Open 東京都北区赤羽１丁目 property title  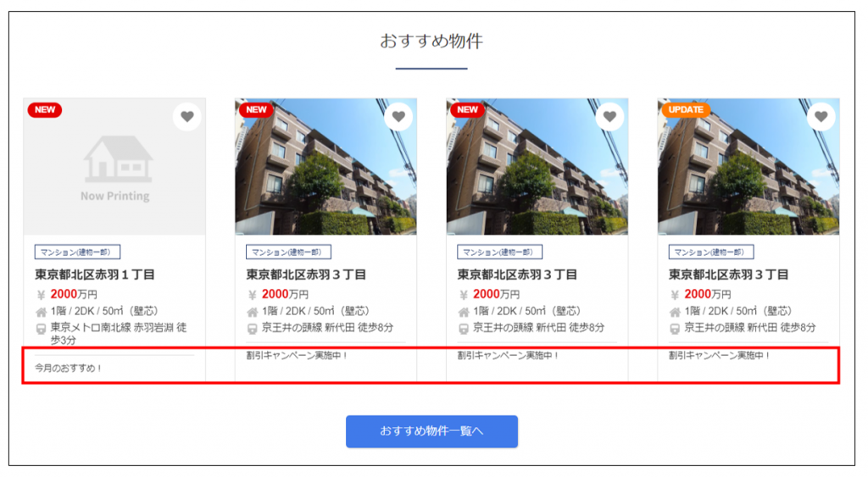[95, 275]
